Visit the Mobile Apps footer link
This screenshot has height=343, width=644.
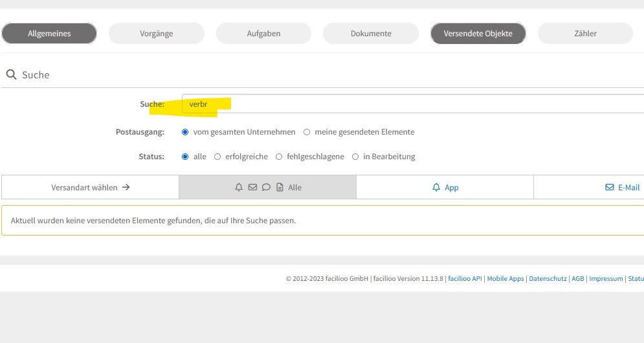tap(505, 279)
